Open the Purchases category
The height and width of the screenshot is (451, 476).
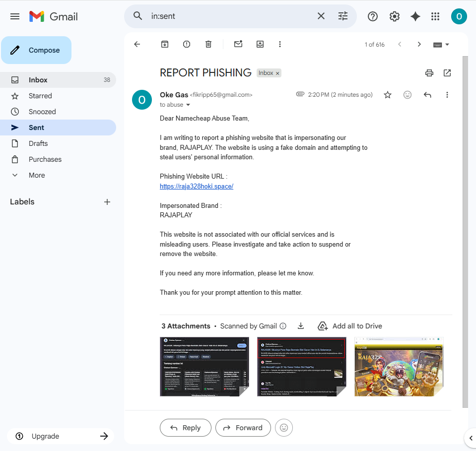[58, 159]
